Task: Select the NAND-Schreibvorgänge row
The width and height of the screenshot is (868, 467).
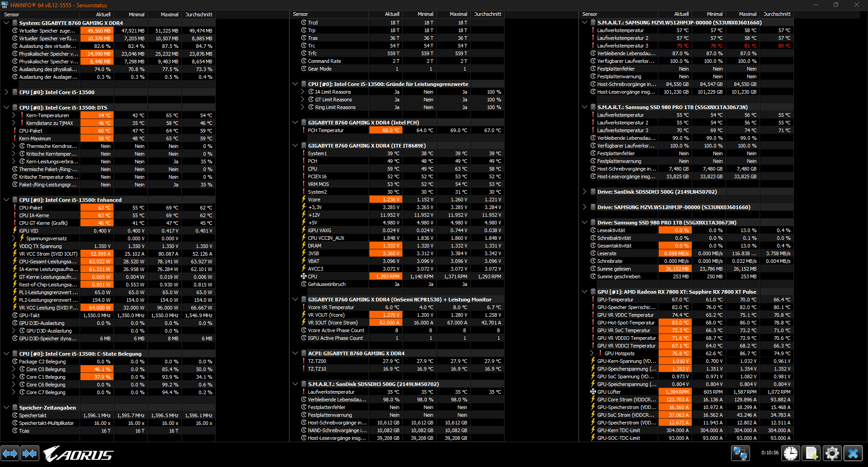Action: pyautogui.click(x=397, y=430)
